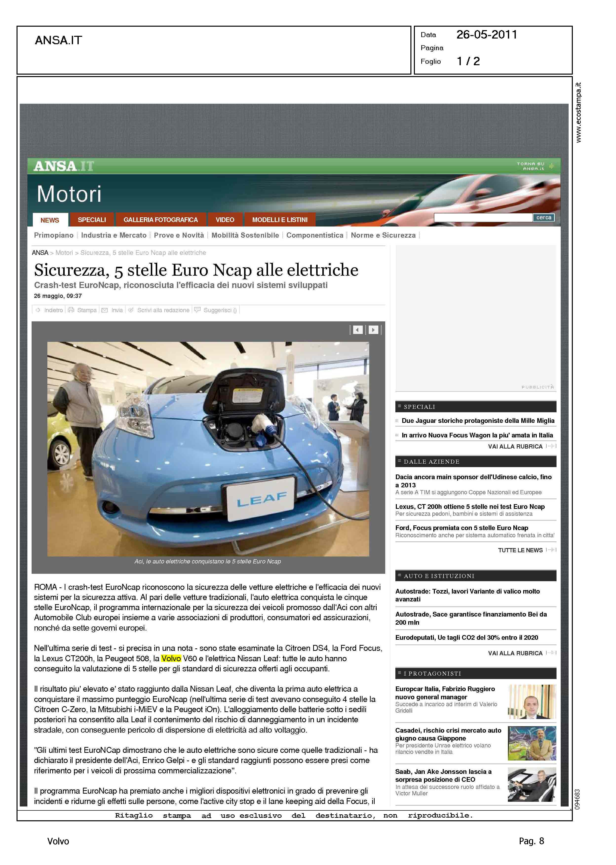Click the Suggerisci speech bubble icon
Screen dimensions: 616x865
[197, 310]
